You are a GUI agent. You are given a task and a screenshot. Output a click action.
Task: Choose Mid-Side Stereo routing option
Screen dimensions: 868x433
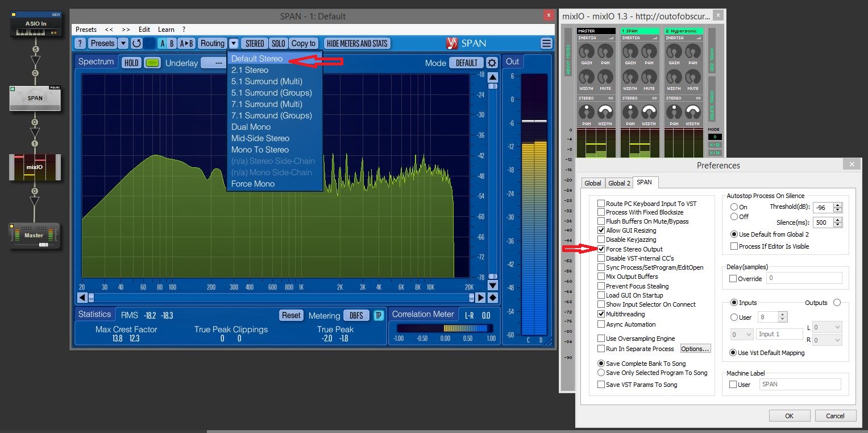(275, 138)
